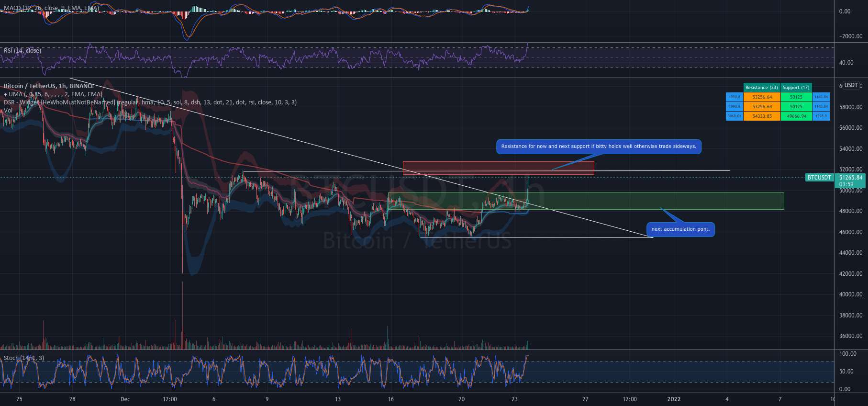
Task: Click the '23' date label on time axis
Action: (x=514, y=399)
